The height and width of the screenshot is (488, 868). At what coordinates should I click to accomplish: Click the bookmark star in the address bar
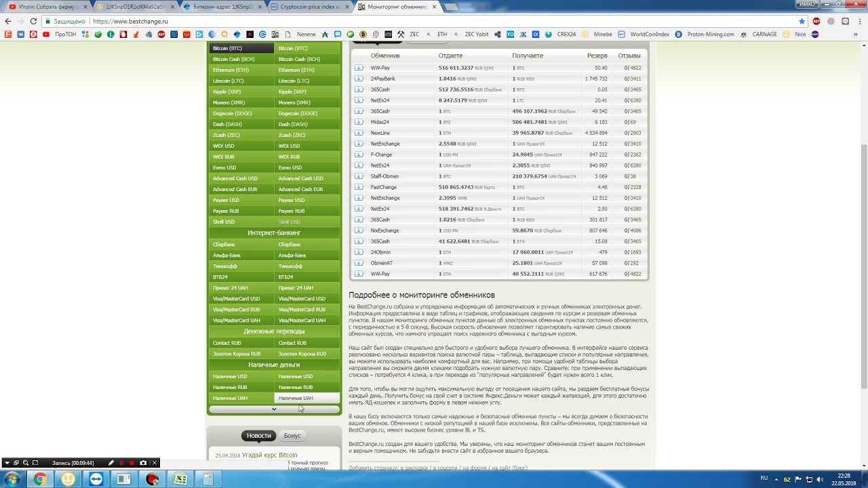802,21
